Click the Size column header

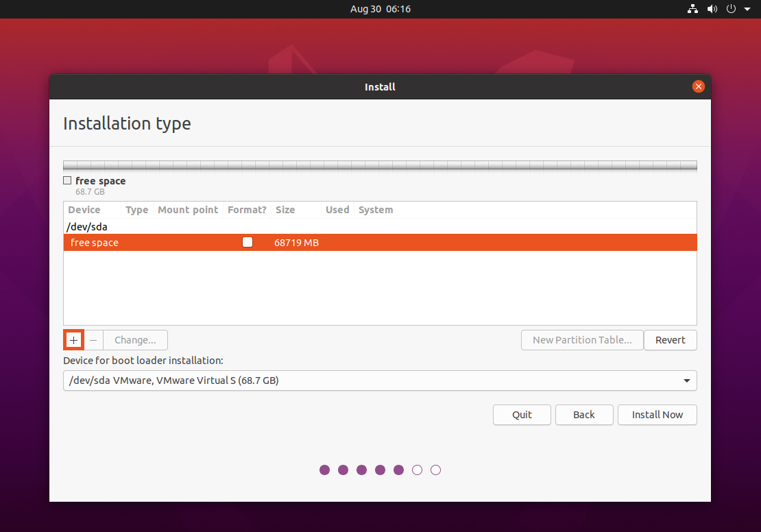(x=296, y=210)
